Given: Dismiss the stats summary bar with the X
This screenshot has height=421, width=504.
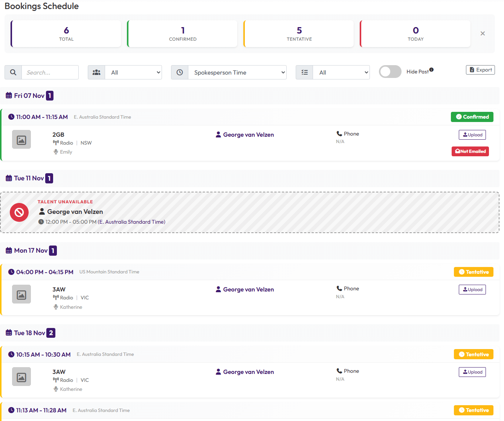Looking at the screenshot, I should click(x=483, y=33).
